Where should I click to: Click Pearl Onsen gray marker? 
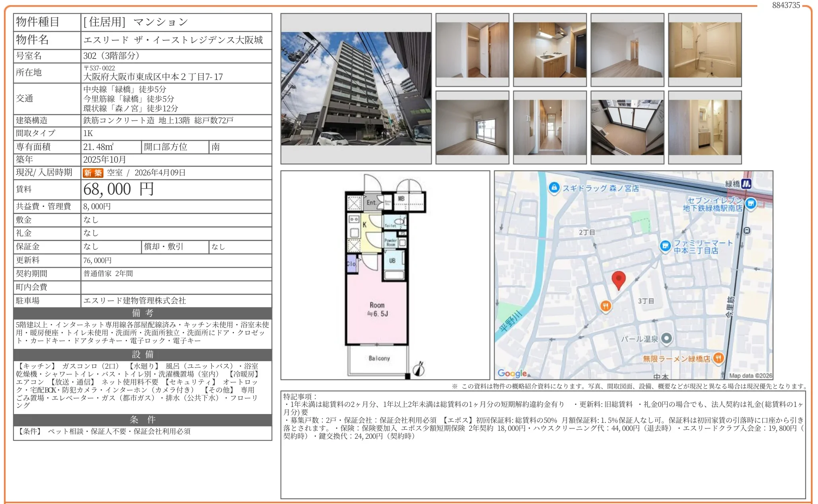[x=666, y=339]
